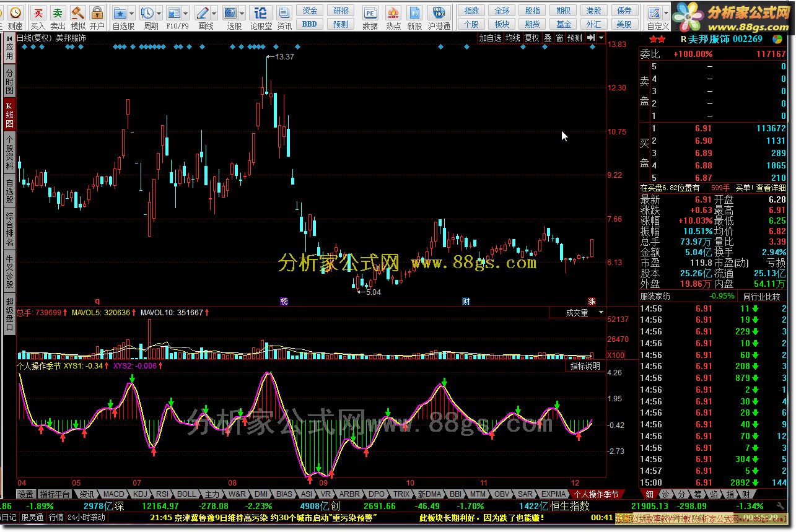Screen dimensions: 796x532
Task: Expand the 自选股 dropdown arrow
Action: [132, 12]
